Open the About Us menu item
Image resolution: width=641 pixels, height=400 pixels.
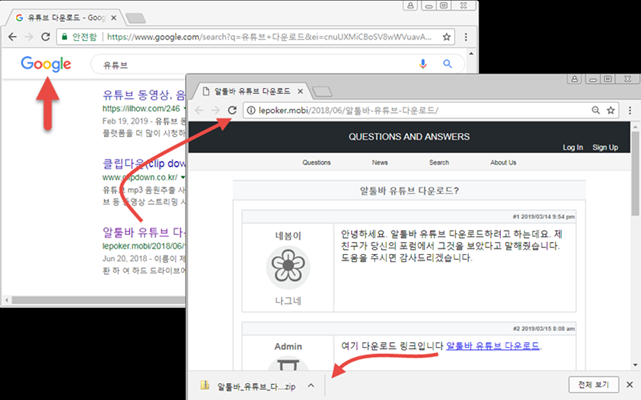(503, 162)
